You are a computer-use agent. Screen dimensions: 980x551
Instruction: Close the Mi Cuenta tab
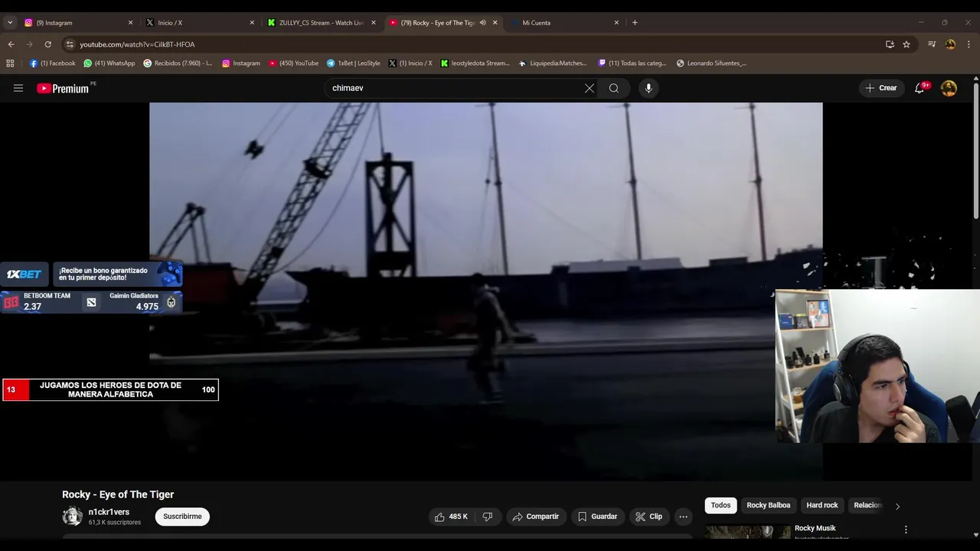pyautogui.click(x=616, y=23)
